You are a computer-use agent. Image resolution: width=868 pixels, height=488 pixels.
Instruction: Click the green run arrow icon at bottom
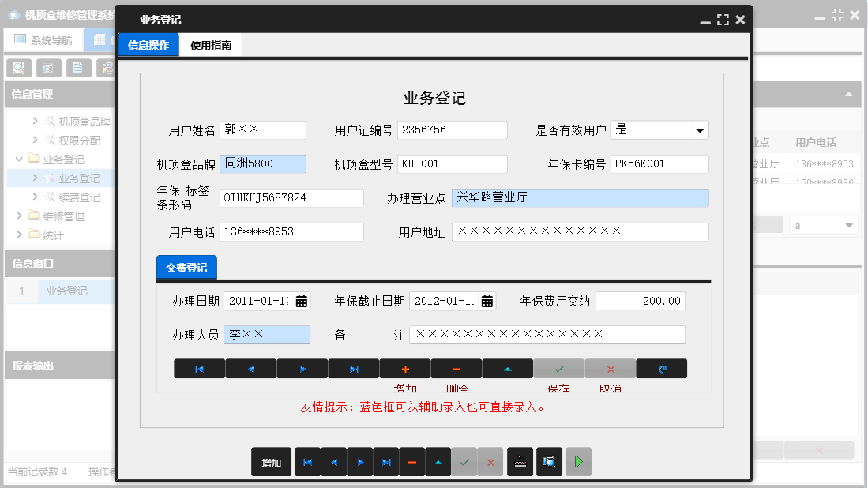point(578,462)
